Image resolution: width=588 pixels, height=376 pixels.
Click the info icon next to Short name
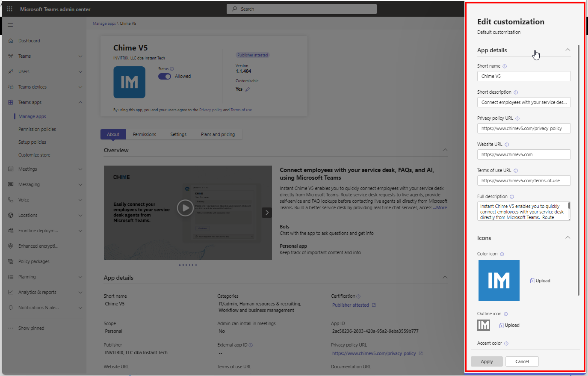(x=505, y=66)
